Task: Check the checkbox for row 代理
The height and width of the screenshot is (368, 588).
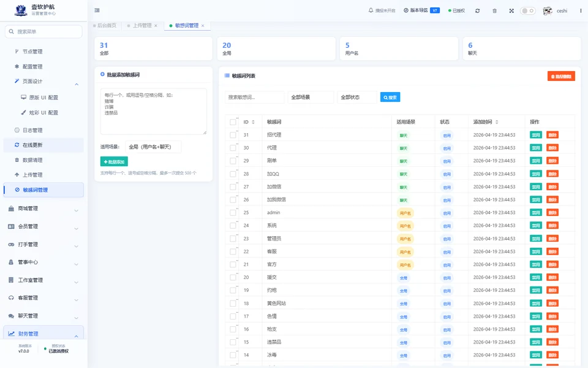Action: point(233,148)
